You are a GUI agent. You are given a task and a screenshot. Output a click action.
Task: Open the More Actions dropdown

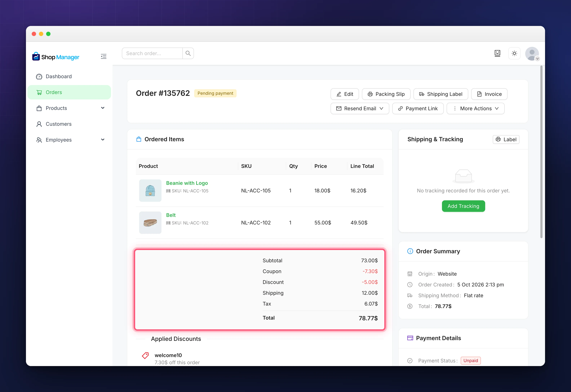pyautogui.click(x=475, y=109)
